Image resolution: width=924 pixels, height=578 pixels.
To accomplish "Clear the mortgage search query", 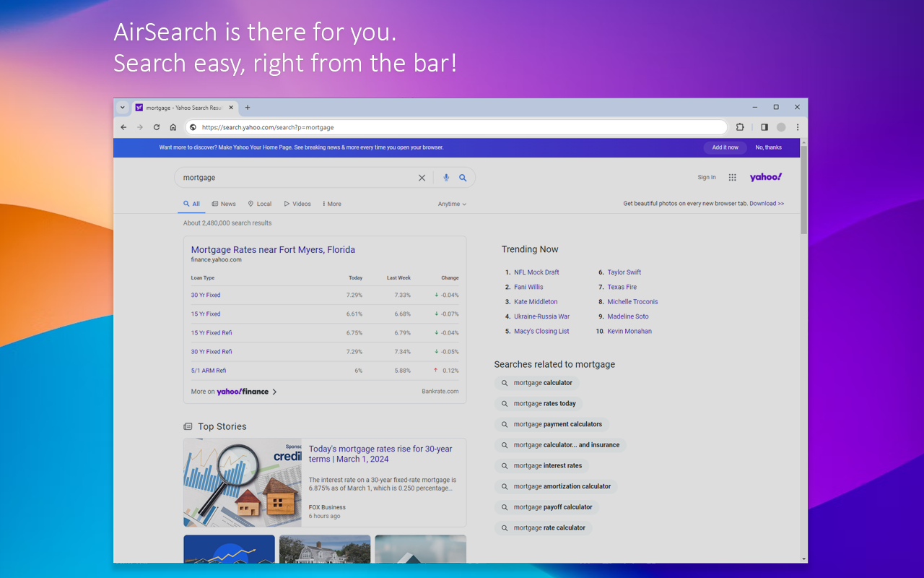I will tap(422, 178).
